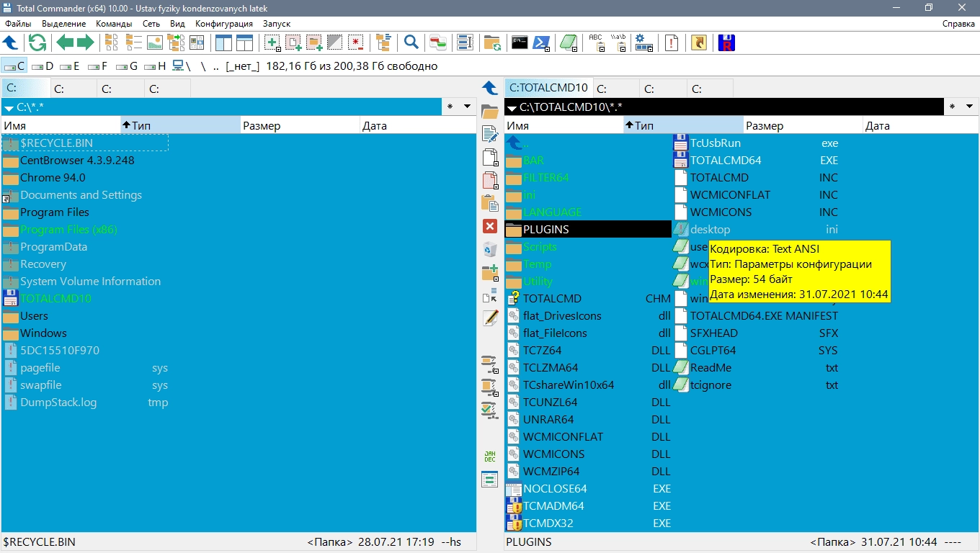Launch PowerShell from the toolbar
The image size is (980, 553).
coord(541,42)
